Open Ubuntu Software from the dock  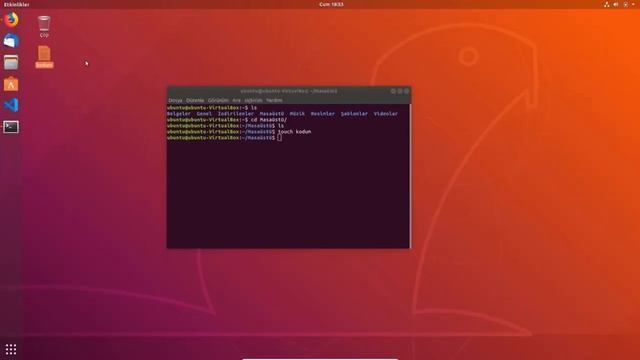[11, 84]
